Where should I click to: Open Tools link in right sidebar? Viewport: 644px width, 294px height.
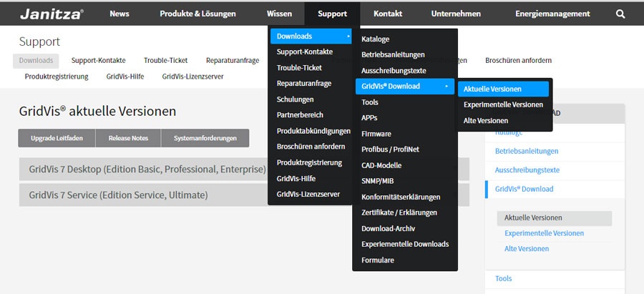504,279
